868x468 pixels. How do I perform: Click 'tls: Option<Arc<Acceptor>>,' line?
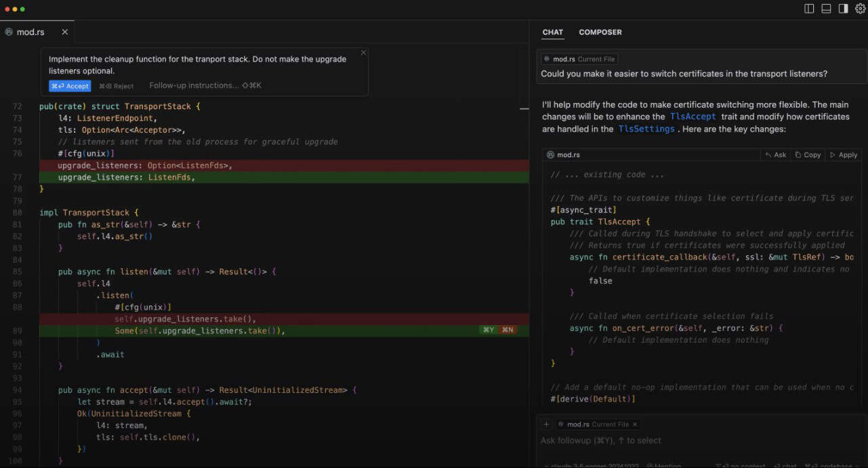click(122, 130)
